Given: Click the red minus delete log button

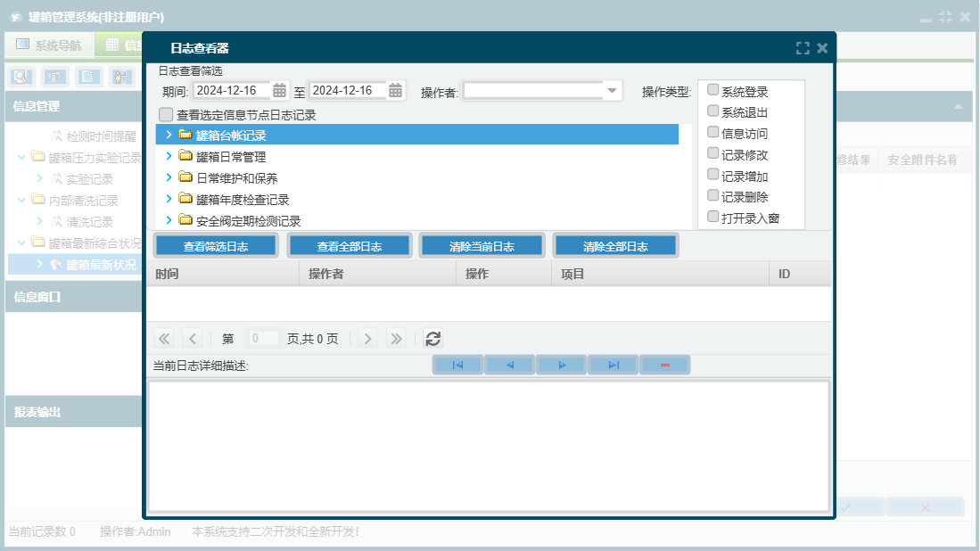Looking at the screenshot, I should click(x=665, y=365).
